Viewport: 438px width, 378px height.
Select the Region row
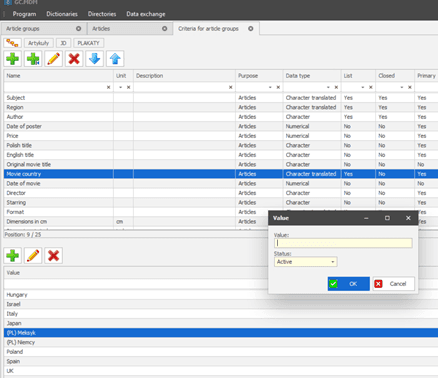(x=221, y=107)
